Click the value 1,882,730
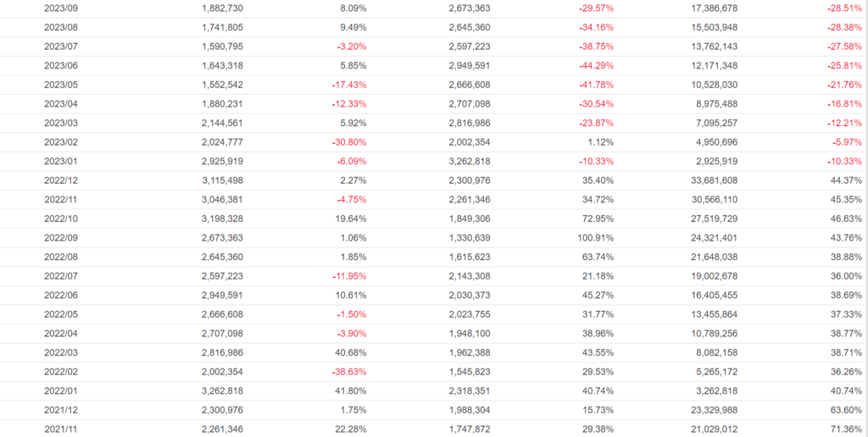Screen dimensions: 868x437 click(x=223, y=8)
